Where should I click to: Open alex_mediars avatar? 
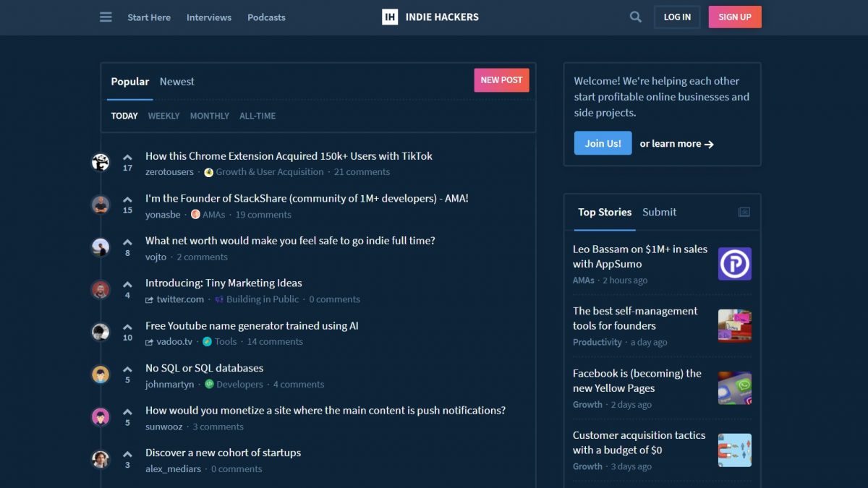click(x=101, y=459)
